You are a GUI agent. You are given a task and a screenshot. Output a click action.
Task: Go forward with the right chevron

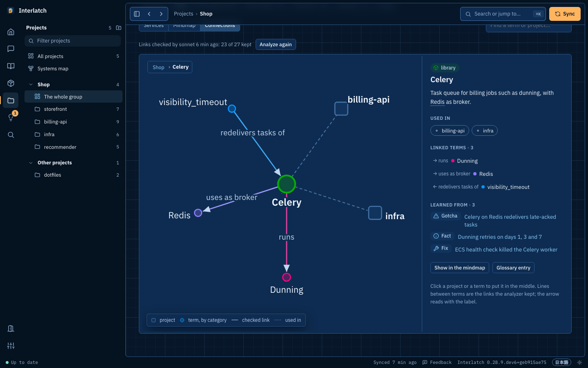161,14
